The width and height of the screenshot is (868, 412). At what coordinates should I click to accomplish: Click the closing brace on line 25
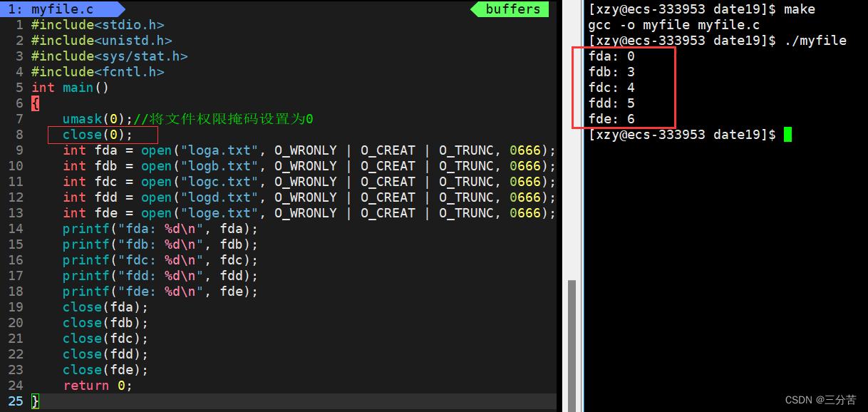coord(35,401)
